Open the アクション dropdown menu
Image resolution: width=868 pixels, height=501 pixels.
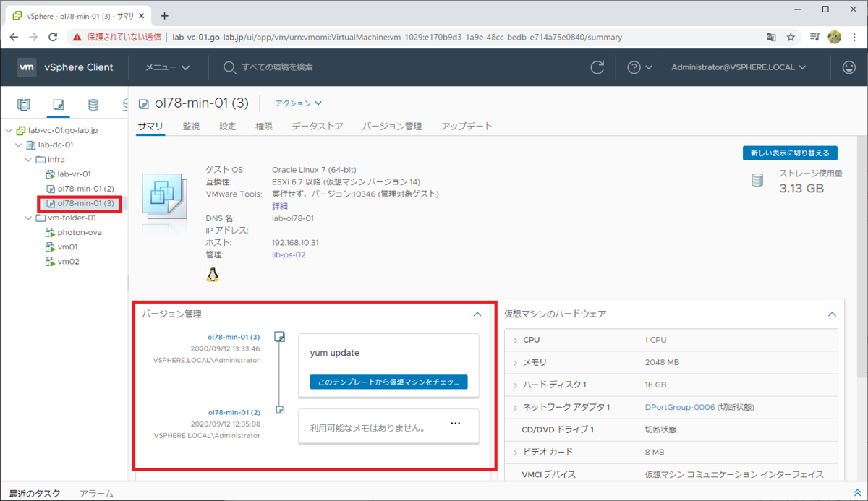click(x=298, y=103)
